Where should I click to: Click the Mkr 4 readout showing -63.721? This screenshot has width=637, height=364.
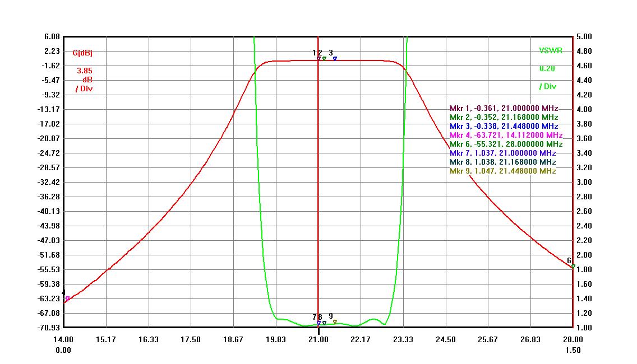(506, 136)
